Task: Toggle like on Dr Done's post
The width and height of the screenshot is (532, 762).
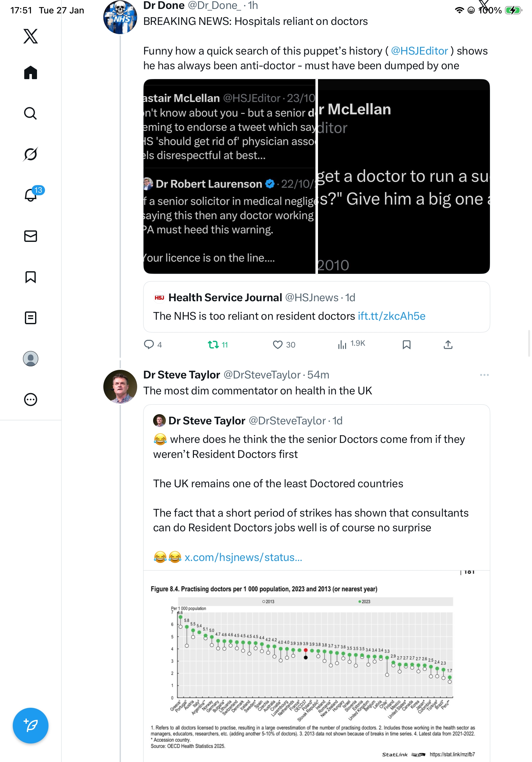Action: click(277, 345)
